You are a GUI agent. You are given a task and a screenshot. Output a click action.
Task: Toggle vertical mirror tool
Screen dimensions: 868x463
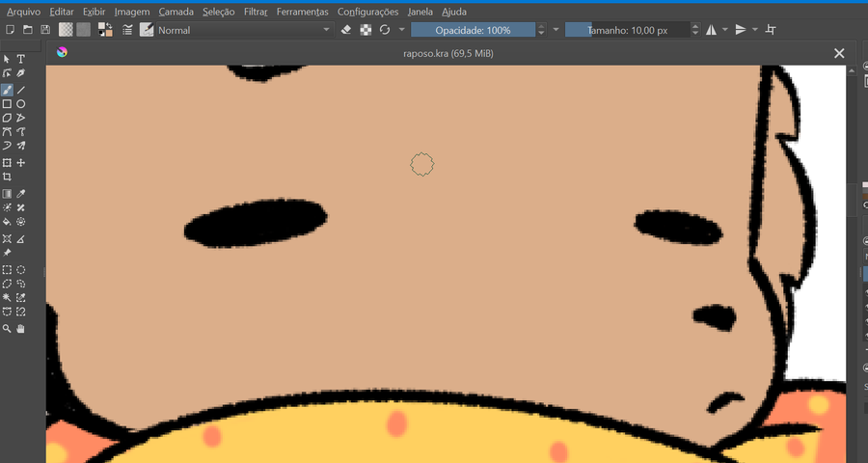[741, 30]
